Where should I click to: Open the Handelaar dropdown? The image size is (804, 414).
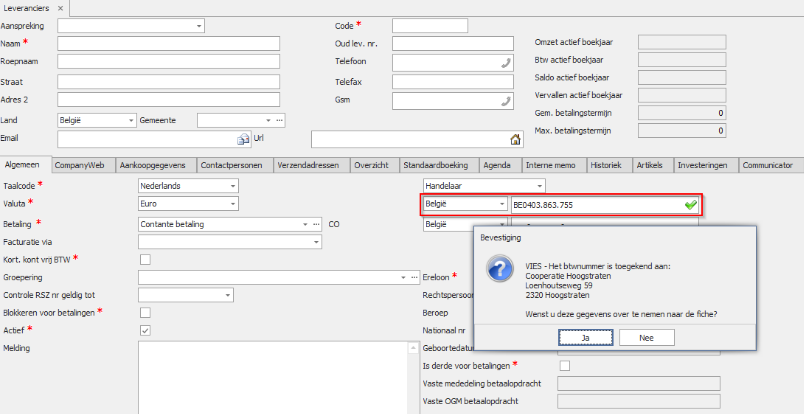point(539,186)
